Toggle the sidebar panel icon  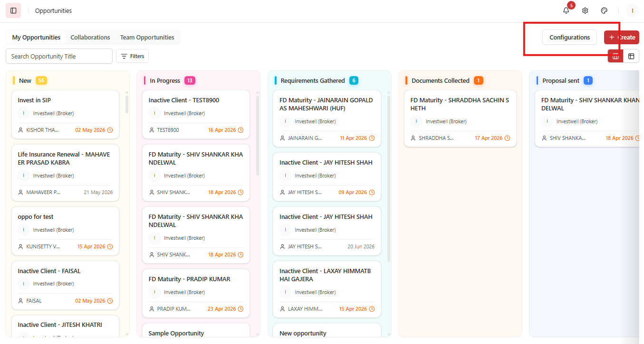tap(13, 10)
